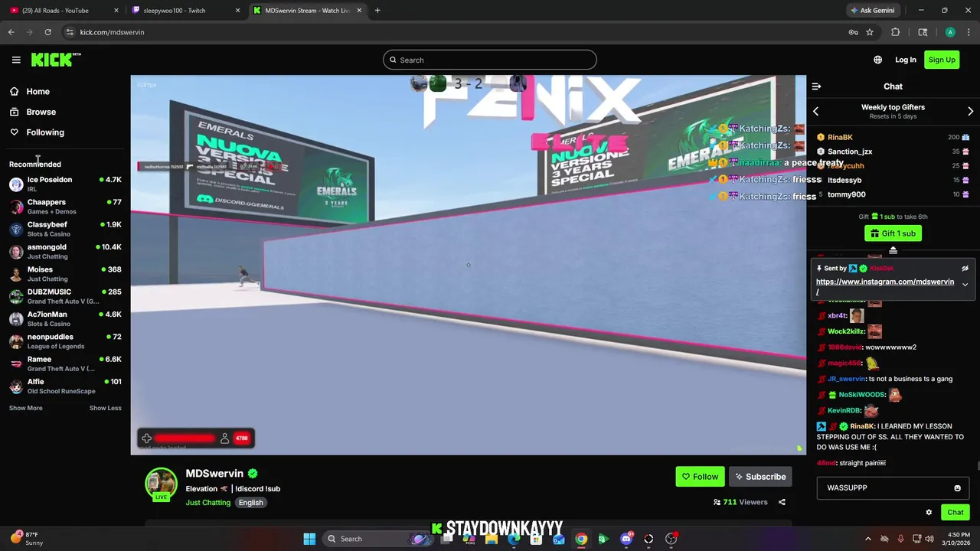Collapse the gifters leaderboard handle
The image size is (980, 551).
(x=893, y=250)
